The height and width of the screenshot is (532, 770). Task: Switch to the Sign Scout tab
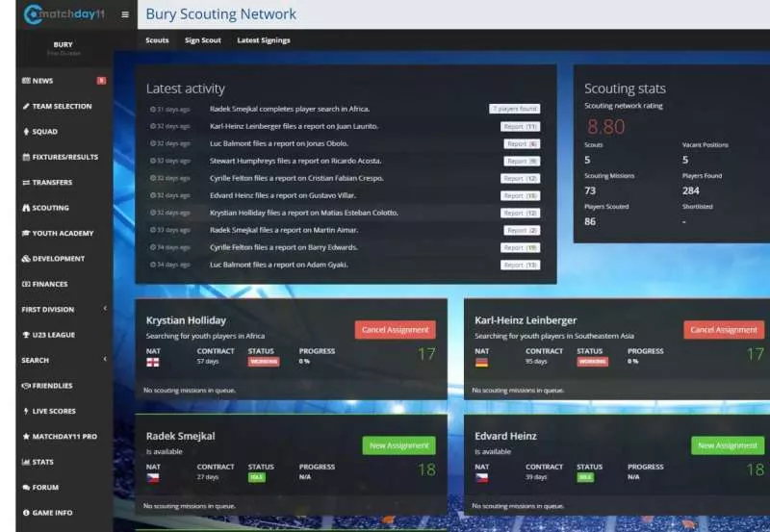pos(202,40)
